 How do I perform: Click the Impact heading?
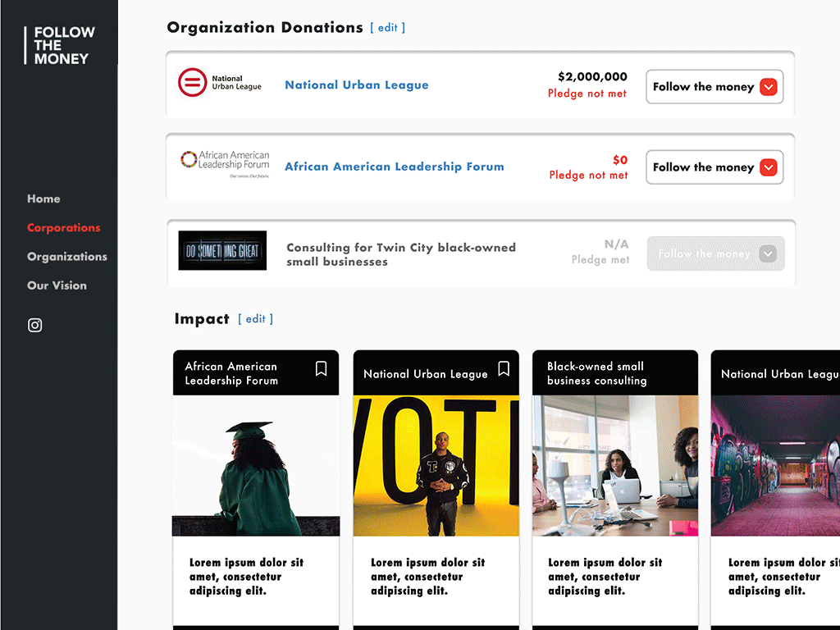[202, 319]
